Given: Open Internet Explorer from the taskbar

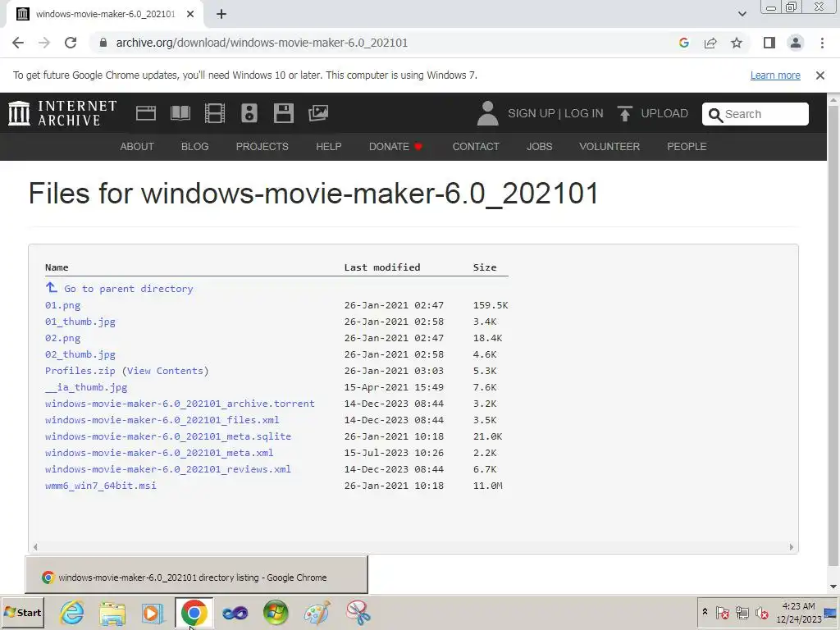Looking at the screenshot, I should pyautogui.click(x=72, y=612).
